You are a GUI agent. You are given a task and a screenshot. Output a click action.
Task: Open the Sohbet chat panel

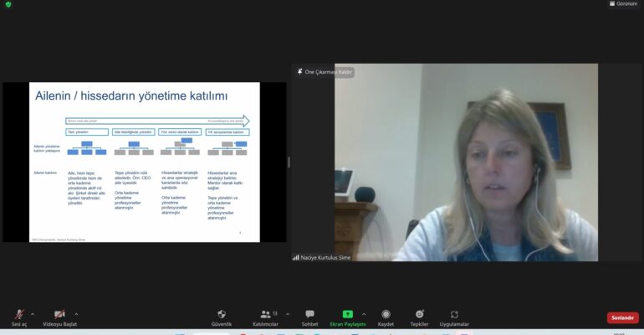coord(309,314)
